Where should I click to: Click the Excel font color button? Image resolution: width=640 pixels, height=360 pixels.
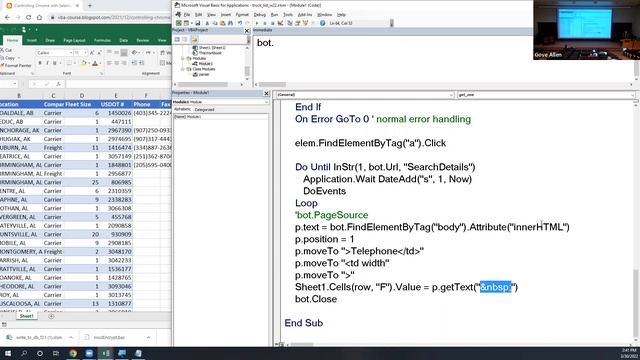tap(95, 63)
